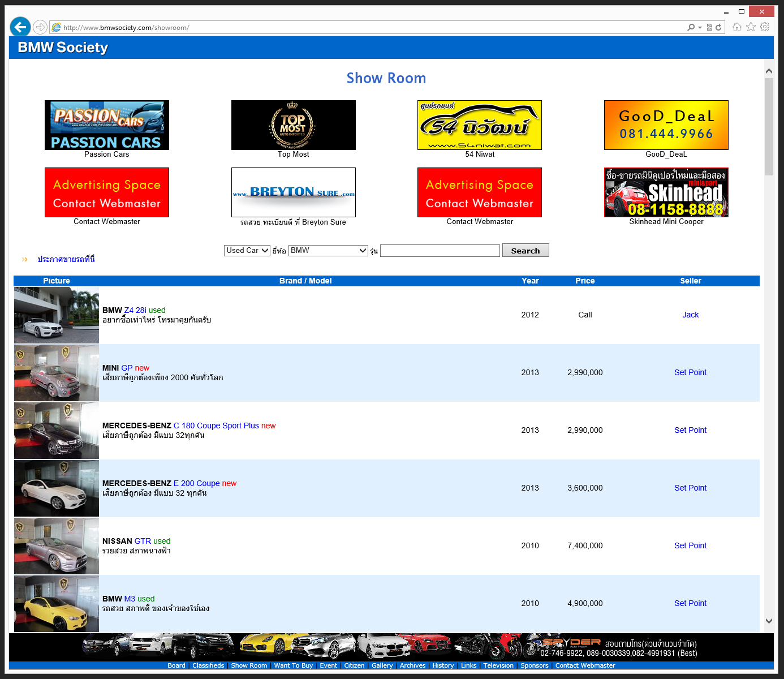The height and width of the screenshot is (679, 784).
Task: Click the Advertising Space banner below Passion Cars
Action: [107, 192]
